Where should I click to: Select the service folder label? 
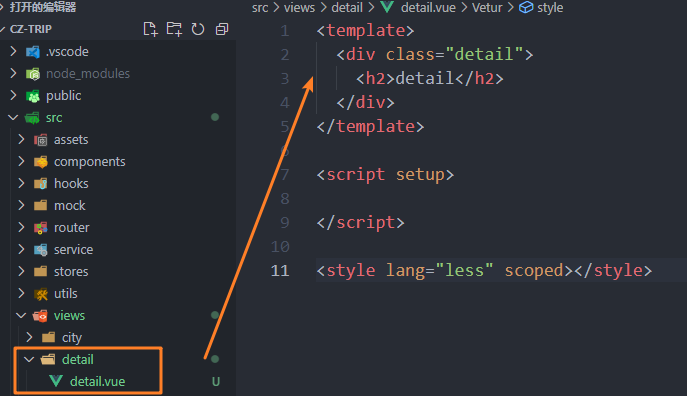(x=73, y=249)
